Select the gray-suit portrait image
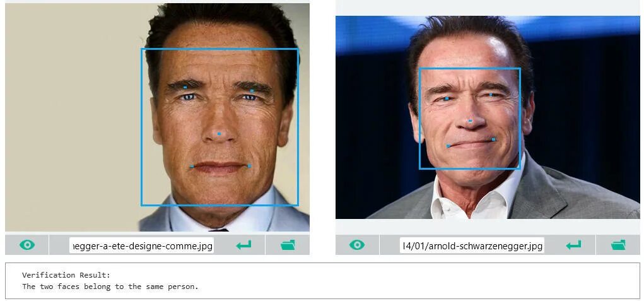644x301 pixels. [488, 117]
